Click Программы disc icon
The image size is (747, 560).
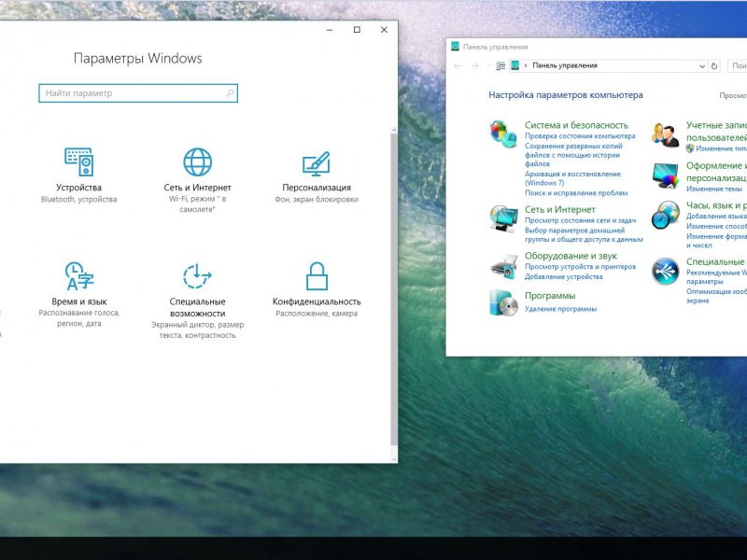[503, 302]
